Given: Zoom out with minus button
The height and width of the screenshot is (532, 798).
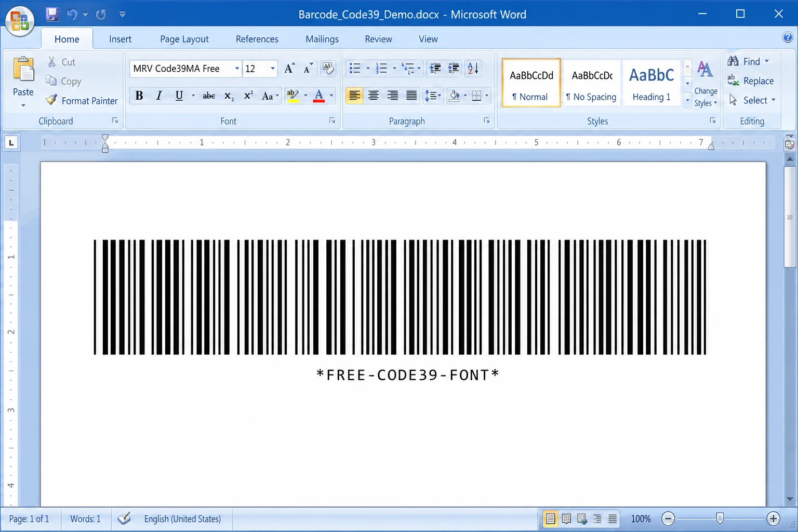Looking at the screenshot, I should pyautogui.click(x=669, y=518).
